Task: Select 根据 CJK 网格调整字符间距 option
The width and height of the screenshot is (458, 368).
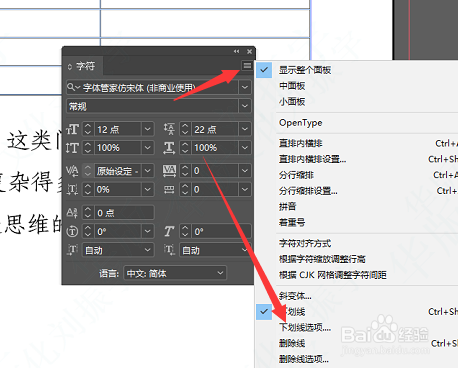Action: point(333,275)
